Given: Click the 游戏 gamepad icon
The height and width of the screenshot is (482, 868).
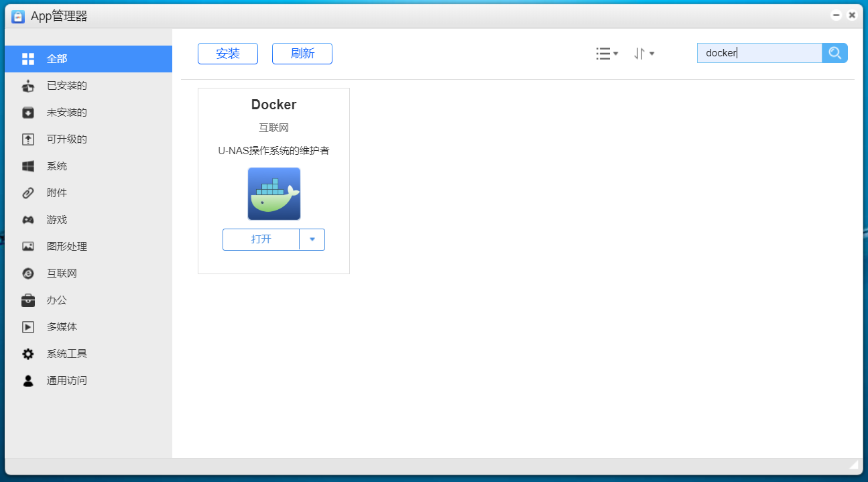Looking at the screenshot, I should click(28, 220).
